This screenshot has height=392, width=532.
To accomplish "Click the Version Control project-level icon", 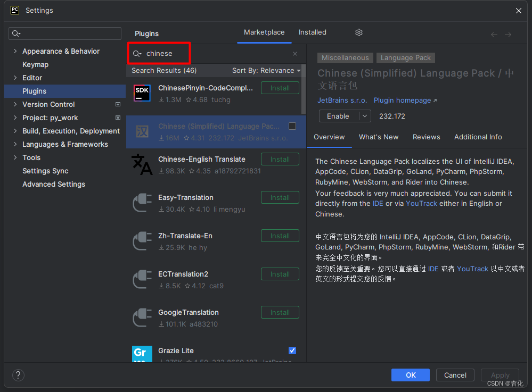I will click(118, 104).
